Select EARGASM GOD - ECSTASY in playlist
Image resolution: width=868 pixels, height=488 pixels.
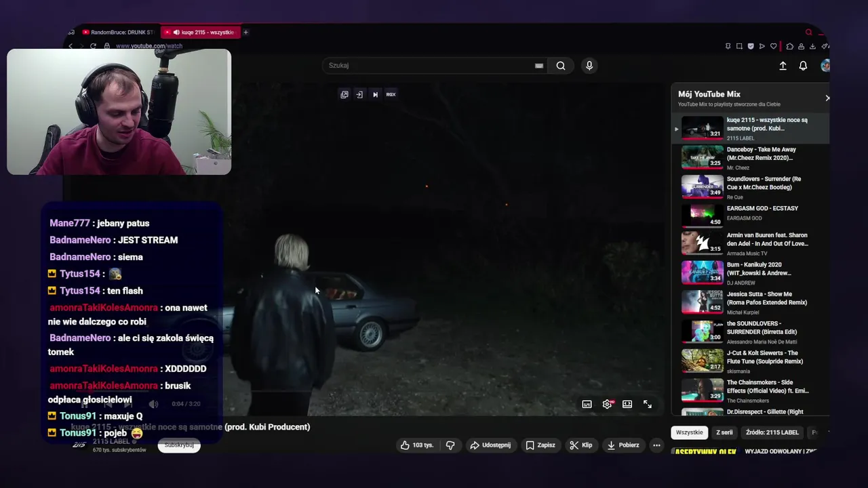pos(751,216)
